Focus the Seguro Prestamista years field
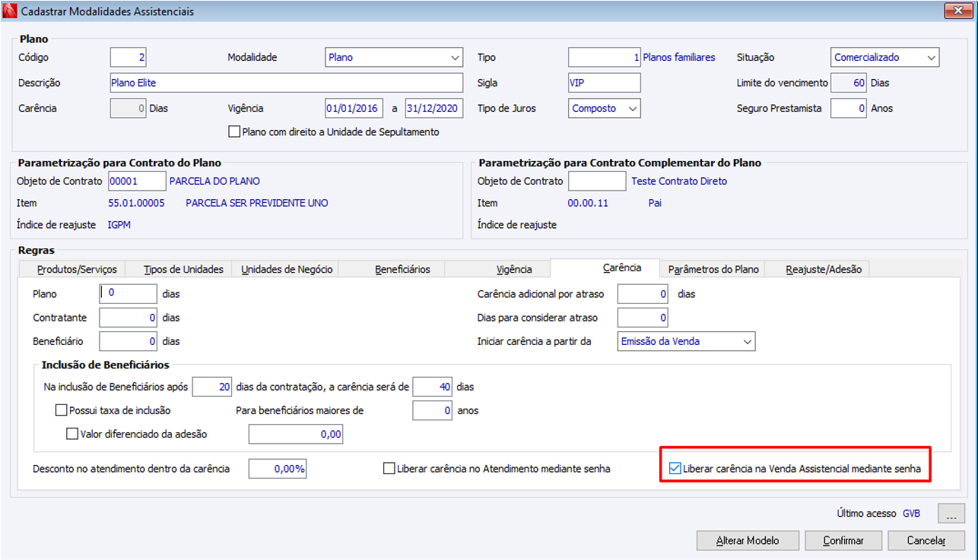 click(x=849, y=109)
